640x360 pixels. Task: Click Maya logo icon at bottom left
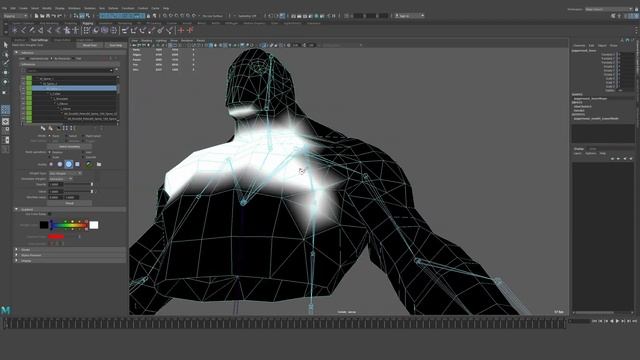pyautogui.click(x=5, y=310)
